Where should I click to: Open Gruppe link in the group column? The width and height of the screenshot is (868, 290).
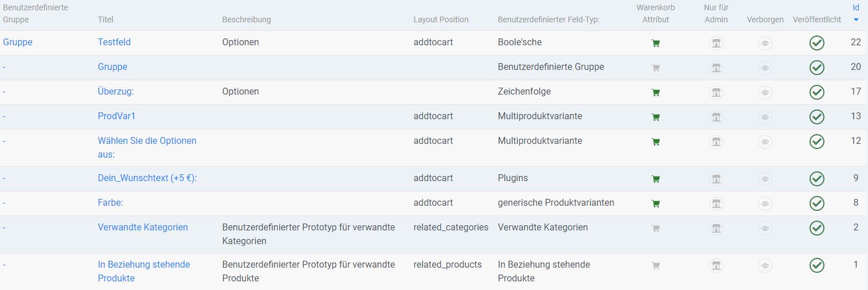coord(18,42)
